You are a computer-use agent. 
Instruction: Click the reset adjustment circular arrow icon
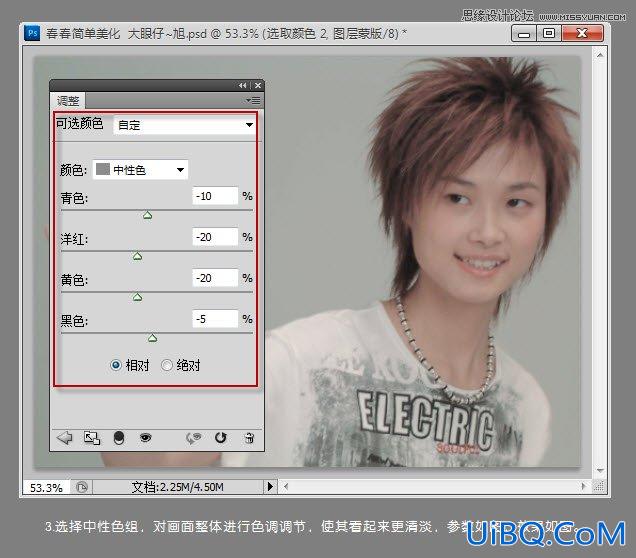[221, 438]
